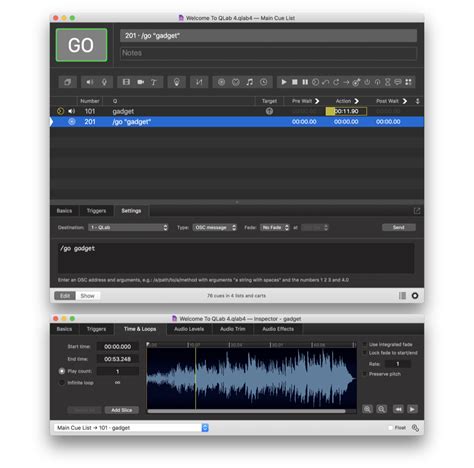Image resolution: width=474 pixels, height=468 pixels.
Task: Open Type dropdown showing OSC message
Action: click(214, 227)
